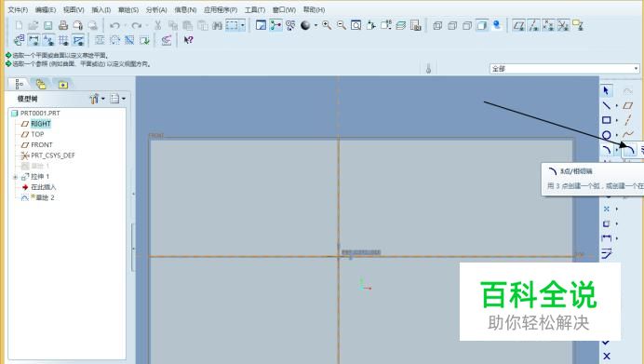Image resolution: width=644 pixels, height=364 pixels.
Task: Select the Line sketch tool
Action: [606, 105]
